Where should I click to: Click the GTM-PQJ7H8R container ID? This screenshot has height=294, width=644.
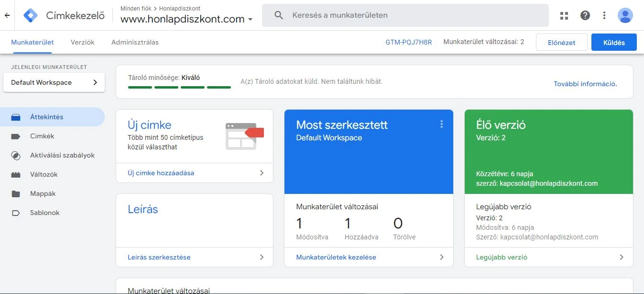pyautogui.click(x=409, y=42)
